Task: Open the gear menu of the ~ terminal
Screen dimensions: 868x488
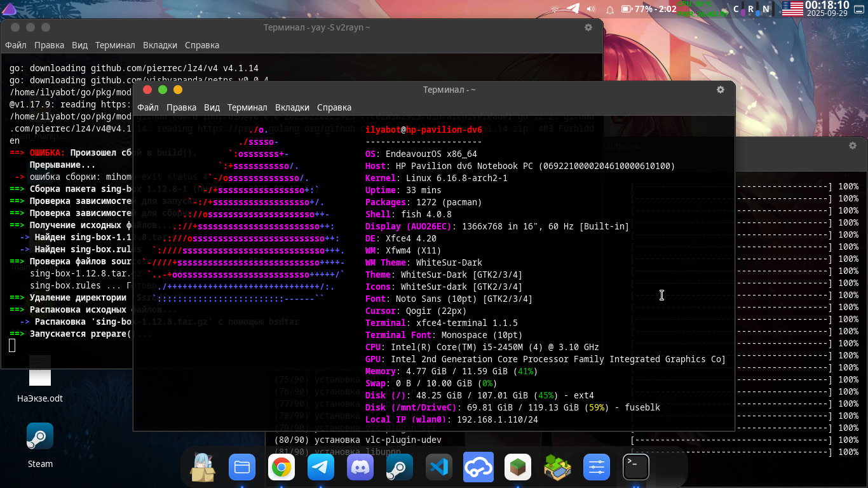Action: pos(721,90)
